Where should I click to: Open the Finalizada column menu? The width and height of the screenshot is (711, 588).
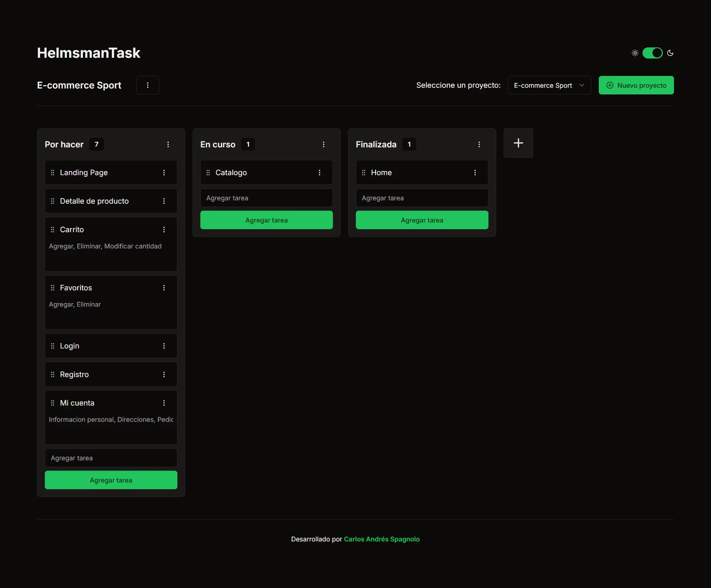coord(479,144)
